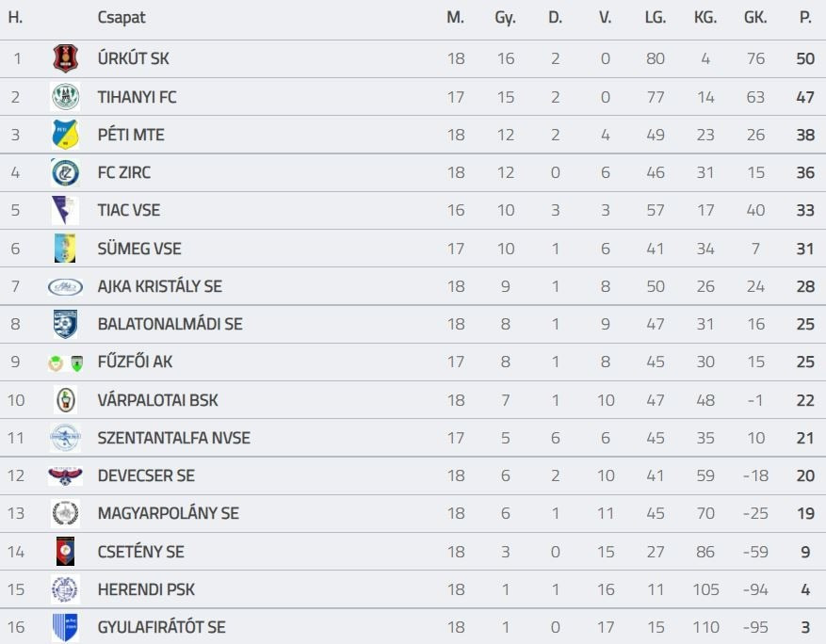Click the P. points column header
Image resolution: width=826 pixels, height=644 pixels.
(805, 18)
